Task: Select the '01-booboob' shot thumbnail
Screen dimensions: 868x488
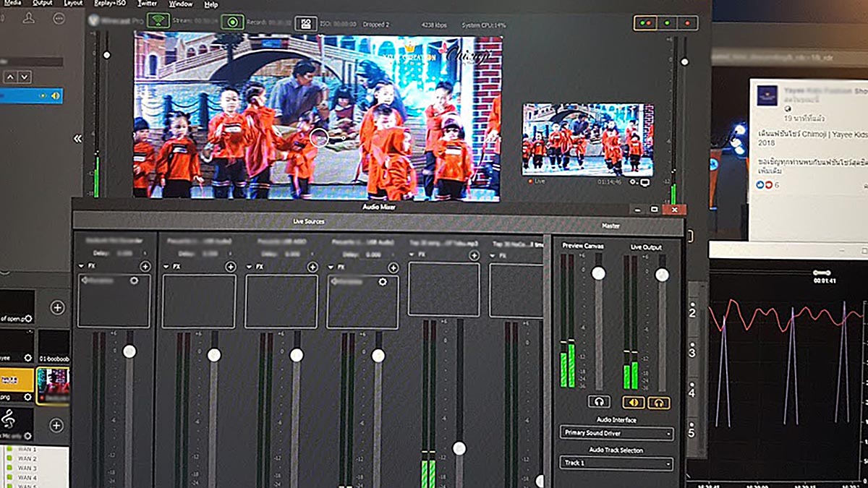Action: tap(54, 347)
